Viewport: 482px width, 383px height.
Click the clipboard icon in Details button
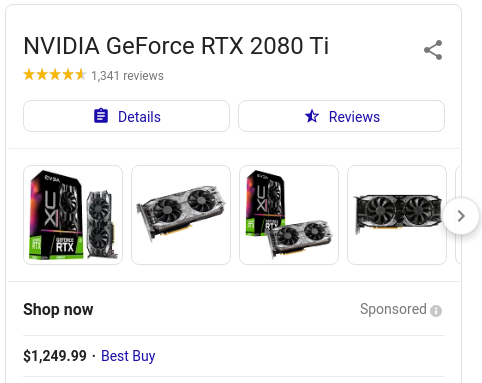click(101, 116)
